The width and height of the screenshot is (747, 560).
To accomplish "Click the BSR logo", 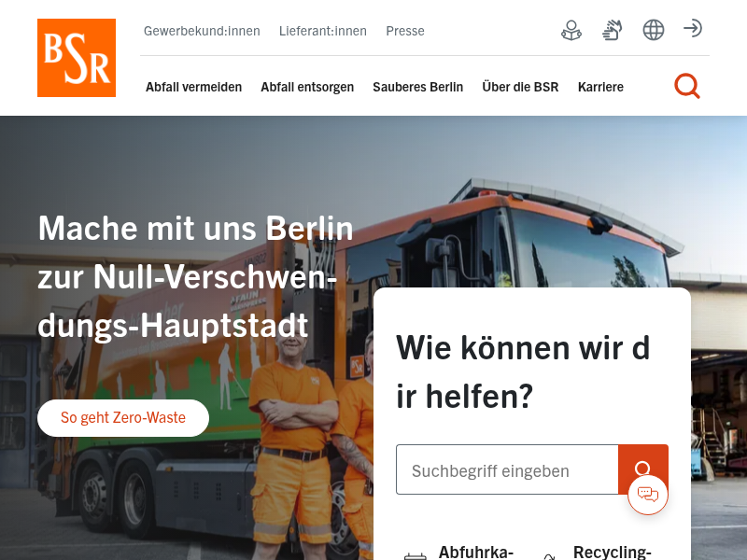I will [77, 58].
